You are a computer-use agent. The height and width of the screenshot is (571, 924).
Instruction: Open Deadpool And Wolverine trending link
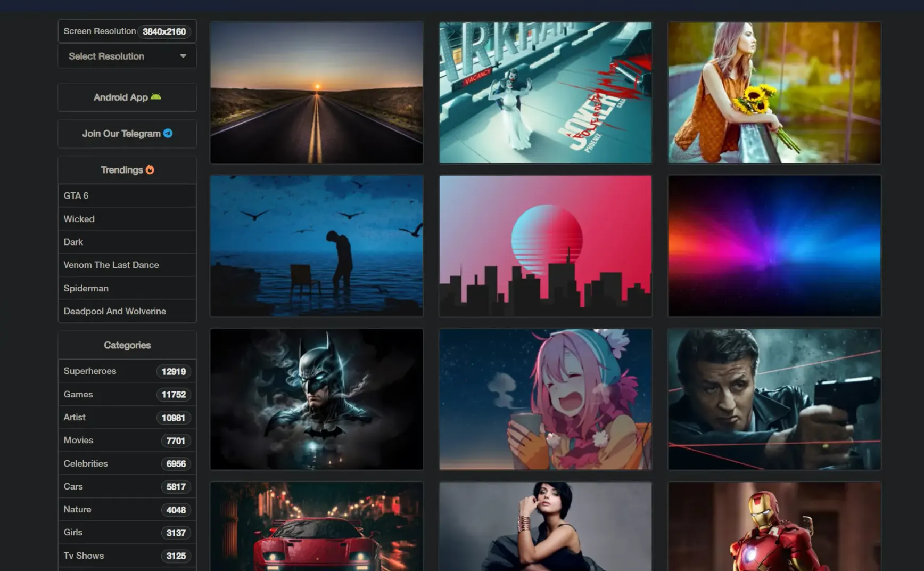(127, 311)
